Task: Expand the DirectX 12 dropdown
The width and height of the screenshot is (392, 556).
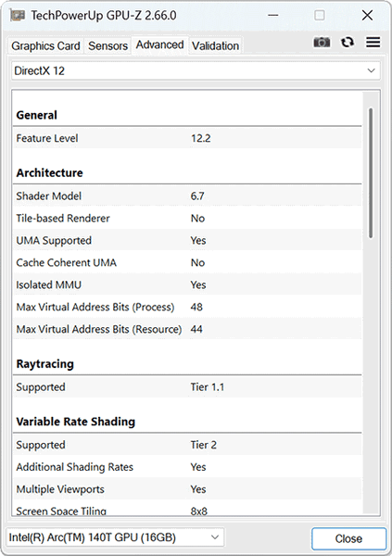Action: 196,70
